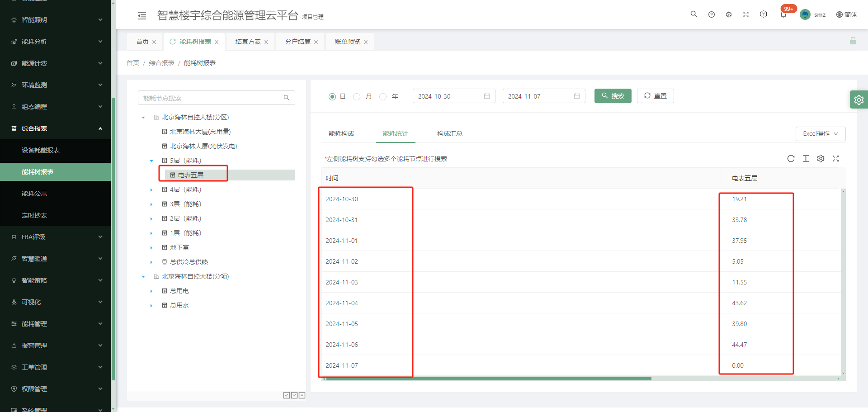Close the 结算方案 tab
Screen dimensions: 868x412
[x=266, y=42]
